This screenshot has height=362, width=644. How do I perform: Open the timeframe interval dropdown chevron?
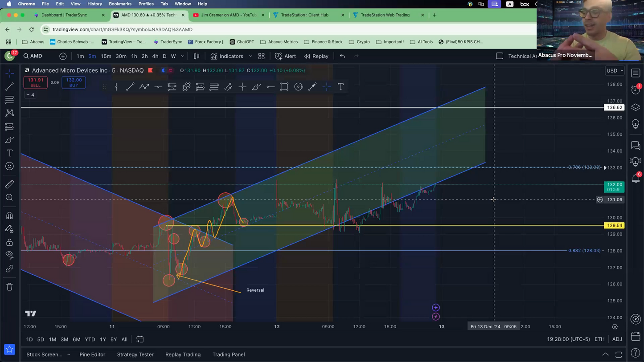tap(183, 56)
